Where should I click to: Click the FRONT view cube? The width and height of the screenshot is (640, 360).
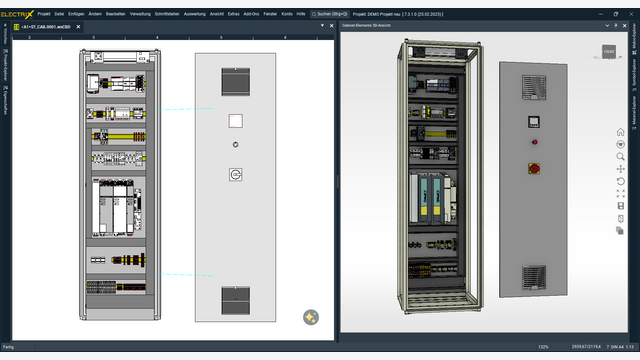point(609,52)
